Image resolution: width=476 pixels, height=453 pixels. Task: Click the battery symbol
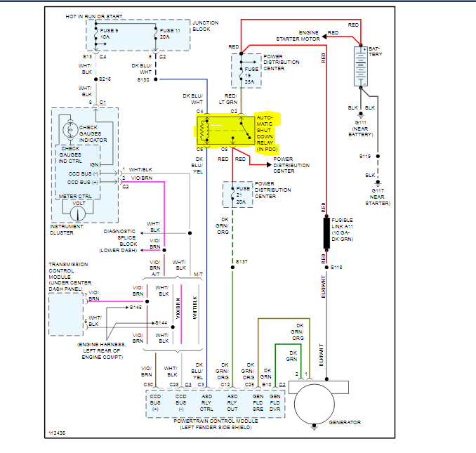[361, 66]
